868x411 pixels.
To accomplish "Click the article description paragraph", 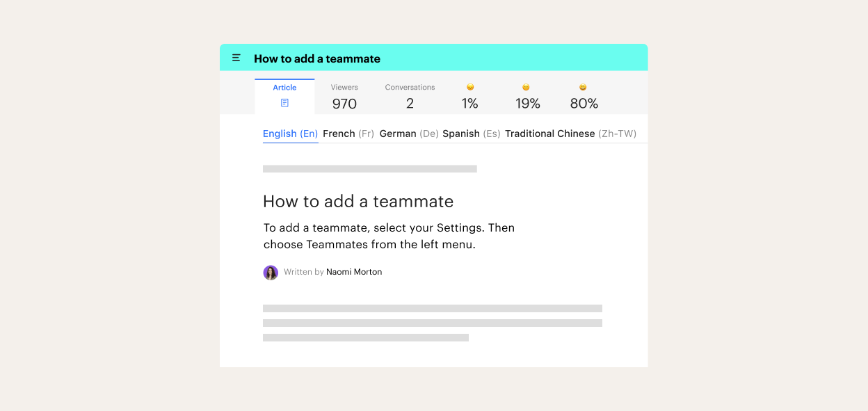I will [x=389, y=236].
